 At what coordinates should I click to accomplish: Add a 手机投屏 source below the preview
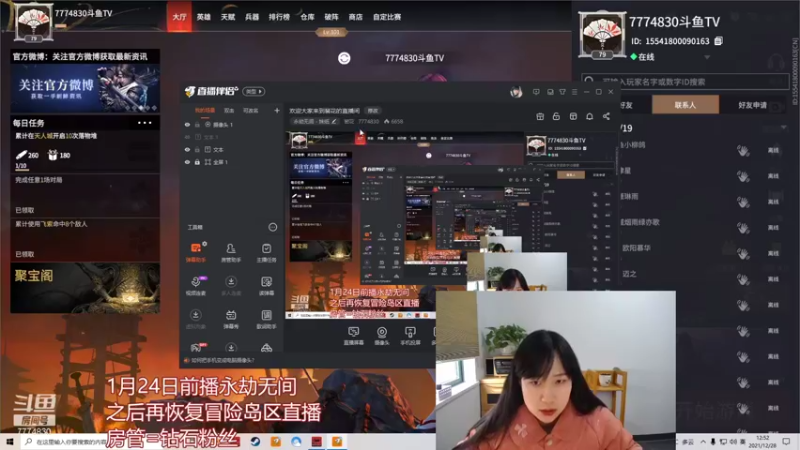pos(410,336)
